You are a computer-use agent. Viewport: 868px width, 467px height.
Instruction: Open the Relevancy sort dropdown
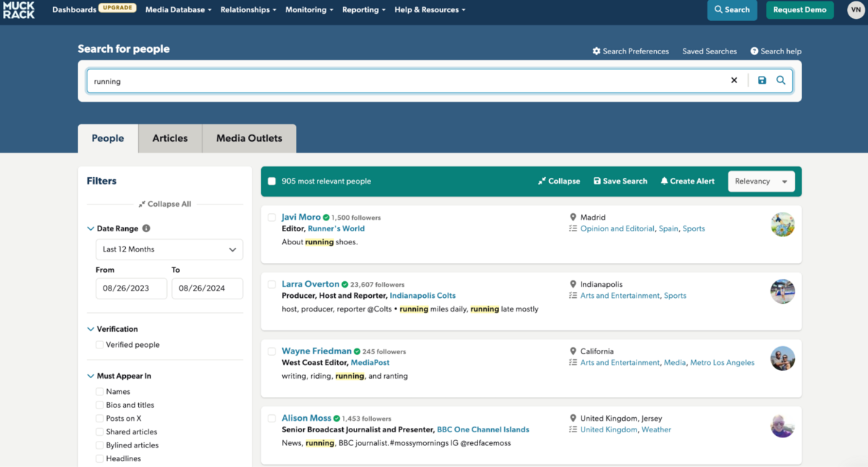pyautogui.click(x=761, y=181)
